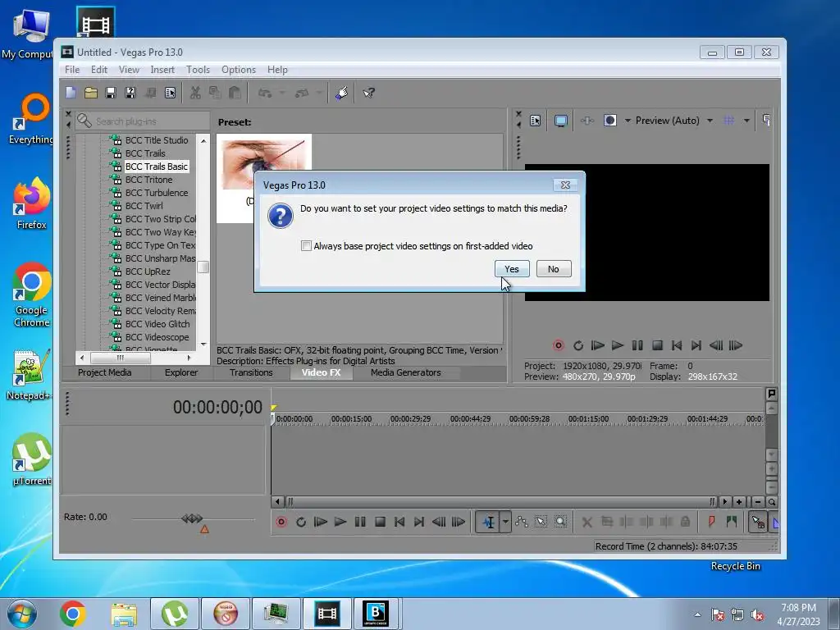Viewport: 840px width, 630px height.
Task: Open Project Properties from the main toolbar
Action: click(x=171, y=93)
